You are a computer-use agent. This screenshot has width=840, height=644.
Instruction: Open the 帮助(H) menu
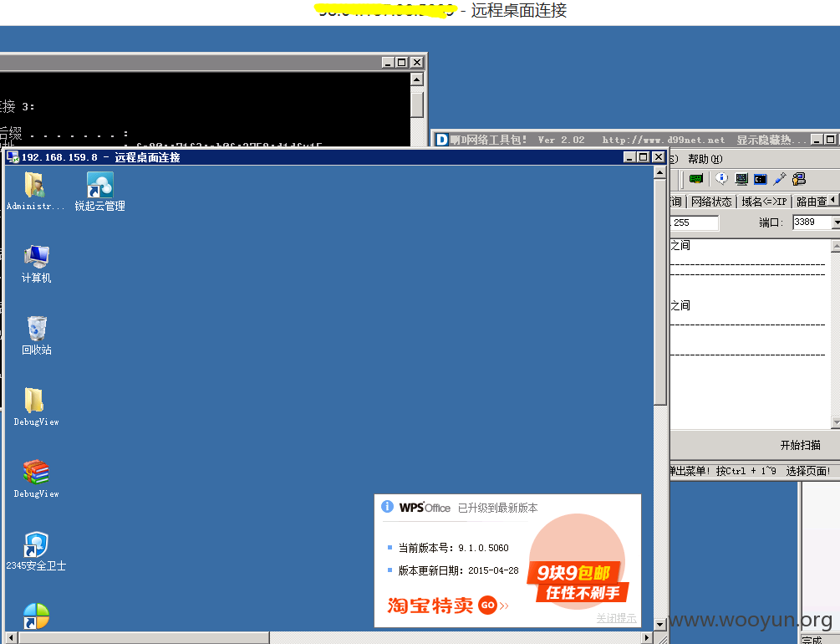point(705,159)
